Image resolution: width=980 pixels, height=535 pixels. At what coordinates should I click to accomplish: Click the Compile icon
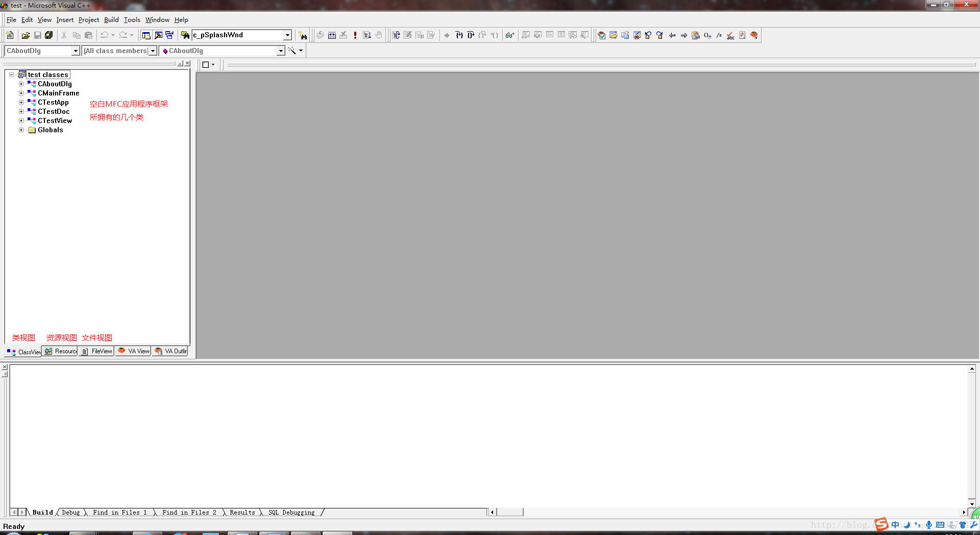tap(320, 35)
